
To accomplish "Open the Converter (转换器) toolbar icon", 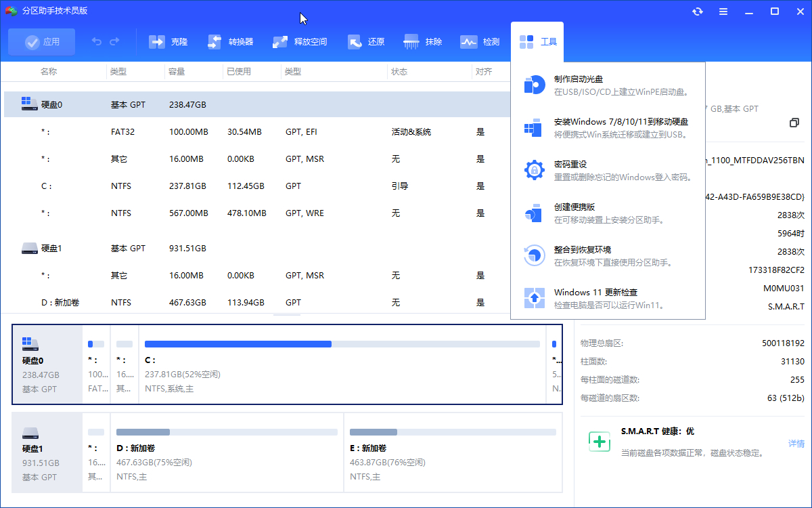I will point(215,42).
